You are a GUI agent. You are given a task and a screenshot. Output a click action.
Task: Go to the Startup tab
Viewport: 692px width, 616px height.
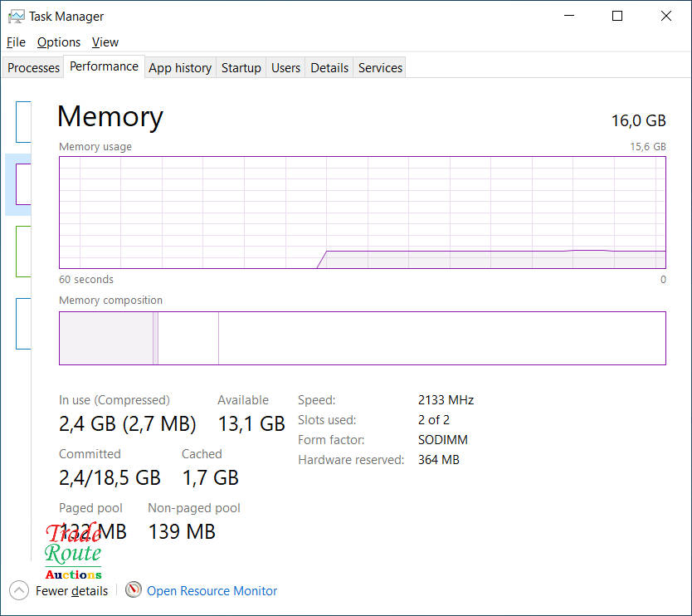coord(241,68)
